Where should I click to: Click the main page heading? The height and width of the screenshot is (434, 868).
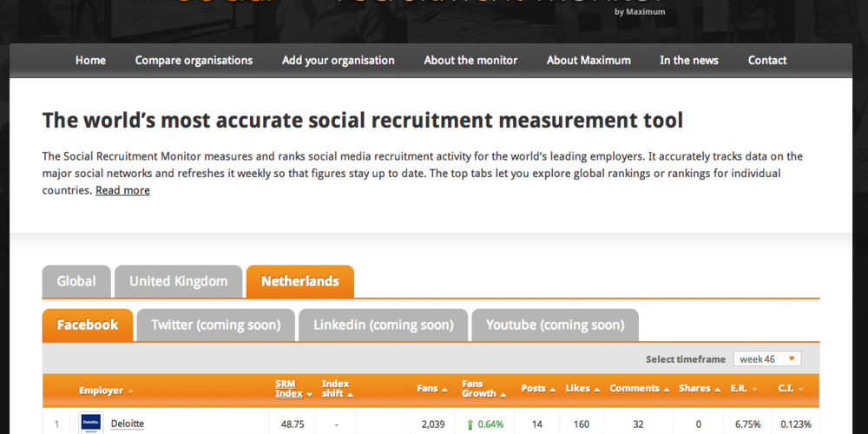(363, 120)
